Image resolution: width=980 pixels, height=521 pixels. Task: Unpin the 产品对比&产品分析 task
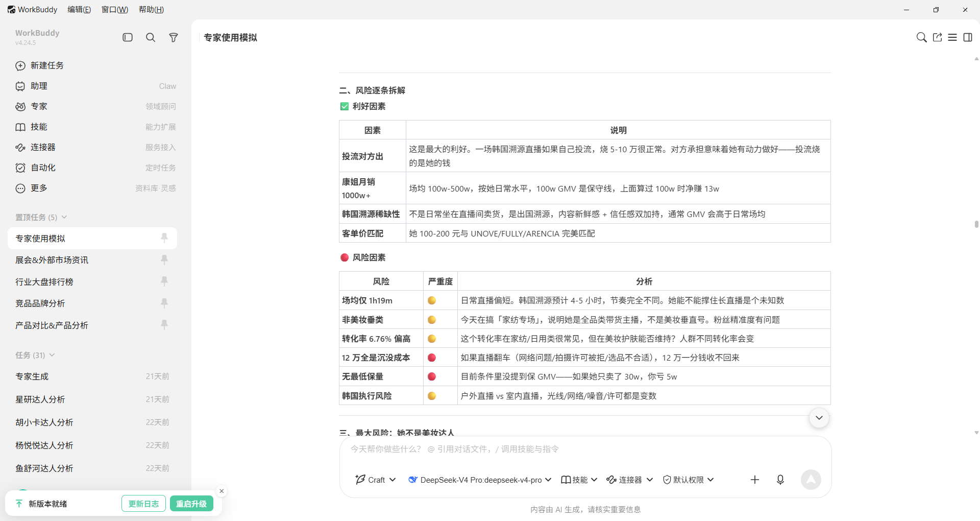click(x=164, y=324)
